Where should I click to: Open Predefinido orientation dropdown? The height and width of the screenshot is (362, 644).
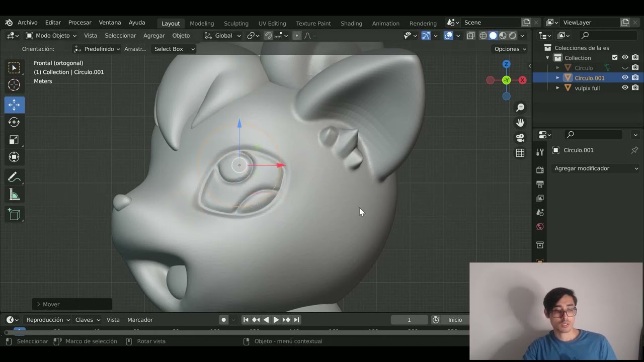pyautogui.click(x=97, y=49)
